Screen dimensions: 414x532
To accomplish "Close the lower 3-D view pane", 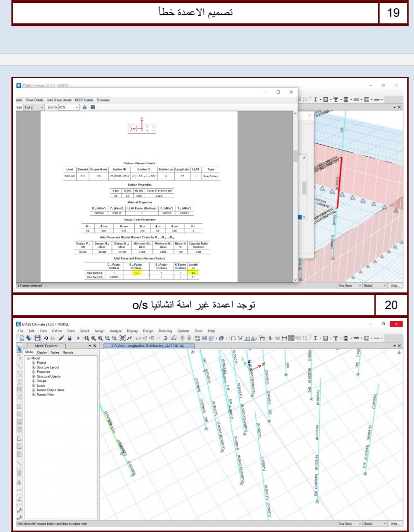I will [x=399, y=346].
